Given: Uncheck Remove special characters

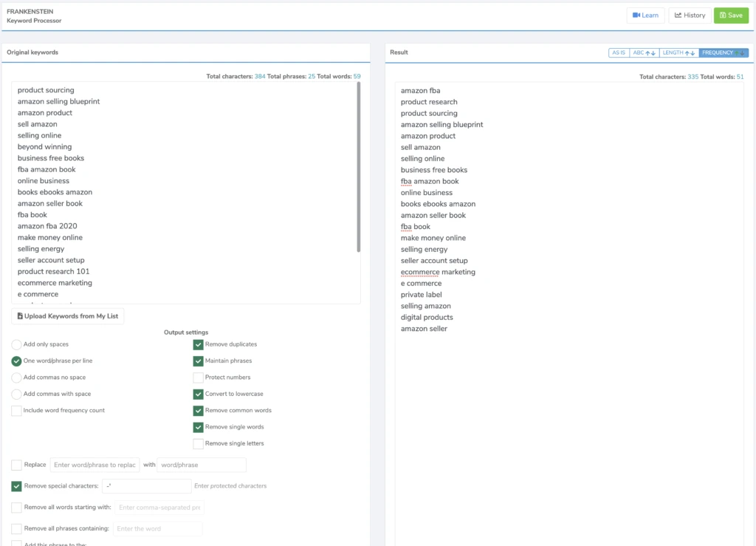Looking at the screenshot, I should tap(16, 486).
